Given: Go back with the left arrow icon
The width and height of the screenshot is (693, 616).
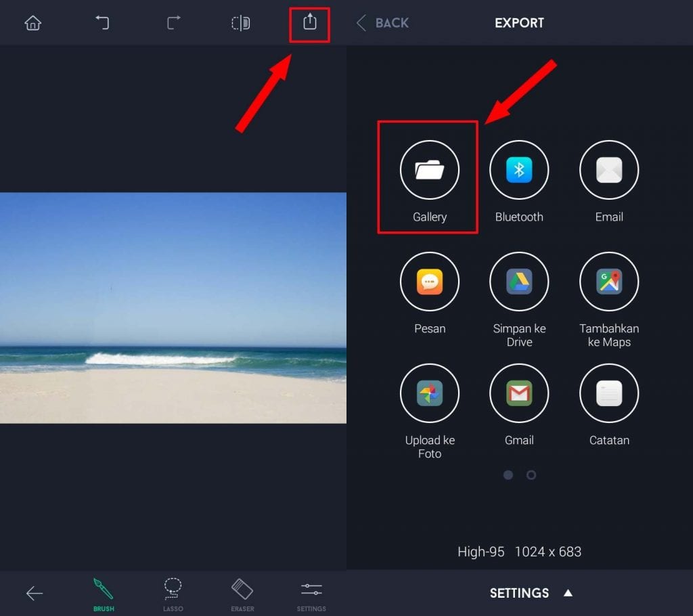Looking at the screenshot, I should pos(35,593).
